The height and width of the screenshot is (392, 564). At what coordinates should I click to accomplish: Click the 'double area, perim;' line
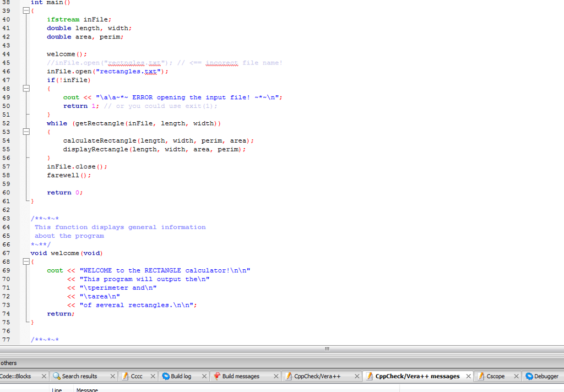(85, 37)
